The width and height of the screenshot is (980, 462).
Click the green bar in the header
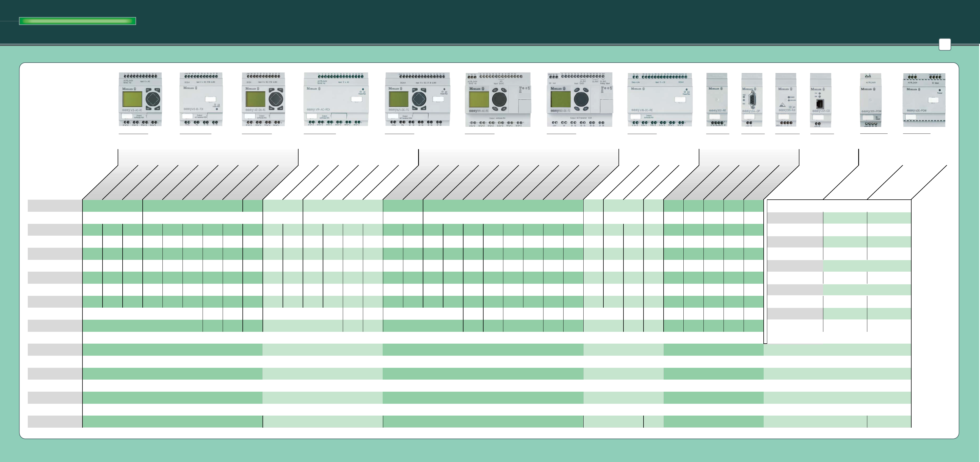click(x=78, y=21)
